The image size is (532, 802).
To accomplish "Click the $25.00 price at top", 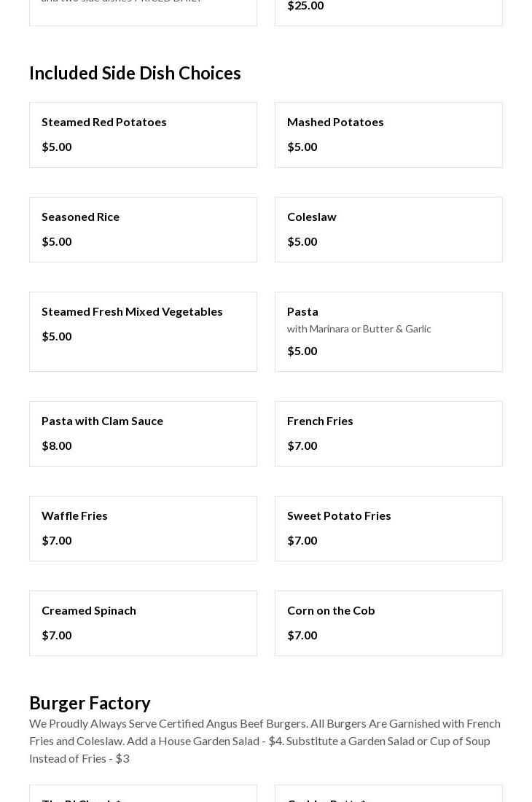I will (x=305, y=6).
